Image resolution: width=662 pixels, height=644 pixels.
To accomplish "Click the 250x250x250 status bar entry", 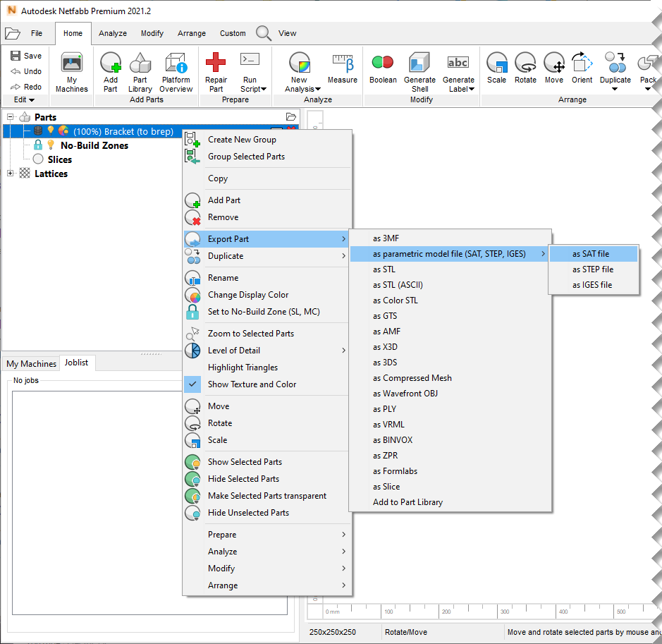I will [332, 632].
